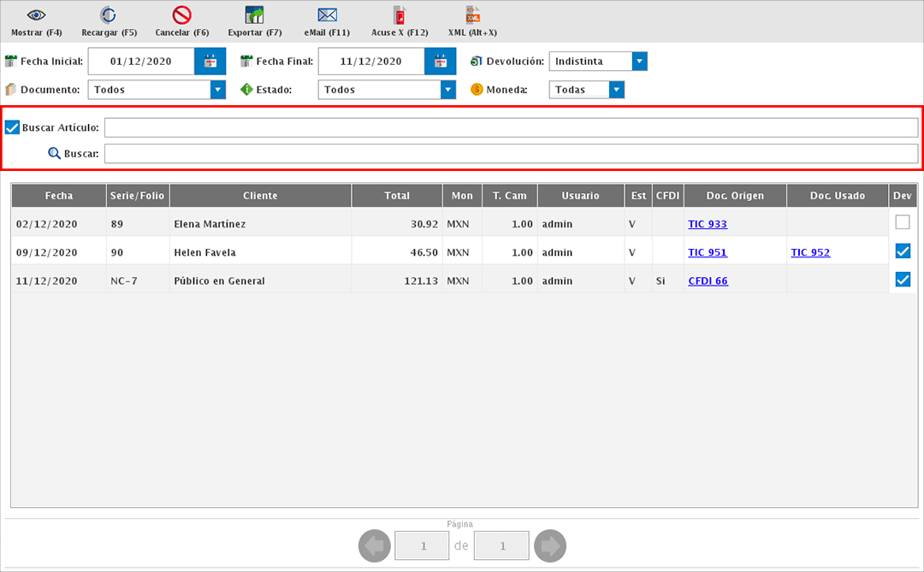Click the Buscar text search field
924x572 pixels.
click(x=510, y=154)
